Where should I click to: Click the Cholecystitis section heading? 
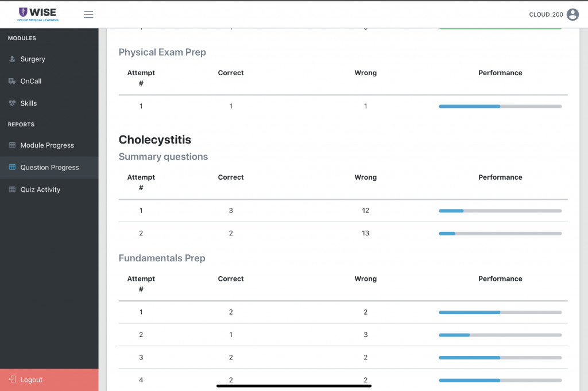tap(155, 140)
